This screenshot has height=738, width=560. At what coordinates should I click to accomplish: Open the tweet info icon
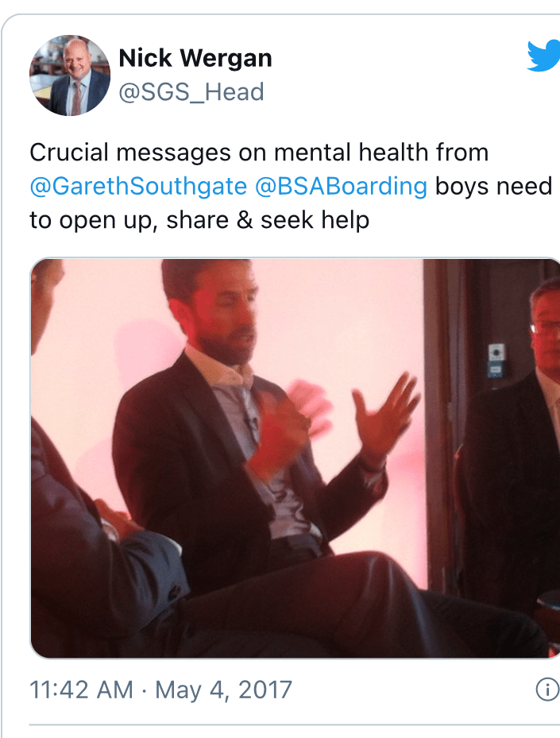547,690
